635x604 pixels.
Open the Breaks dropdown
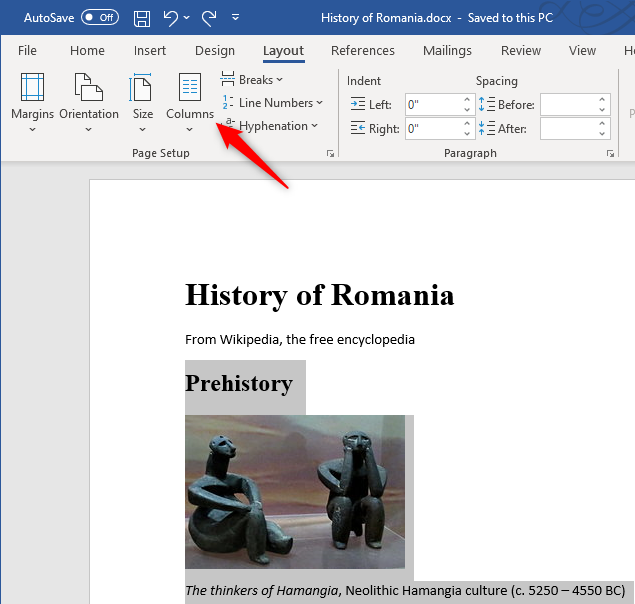251,80
